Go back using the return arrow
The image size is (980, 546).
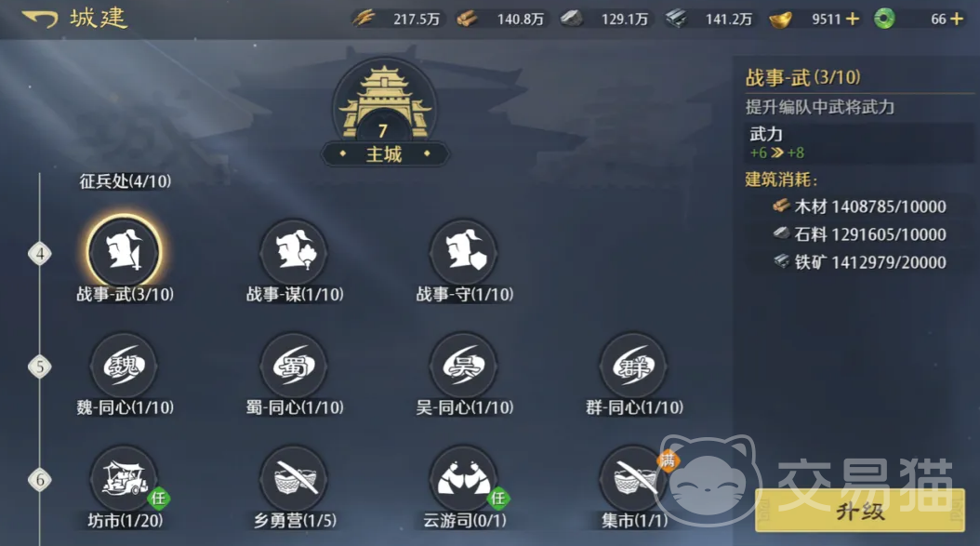[40, 19]
